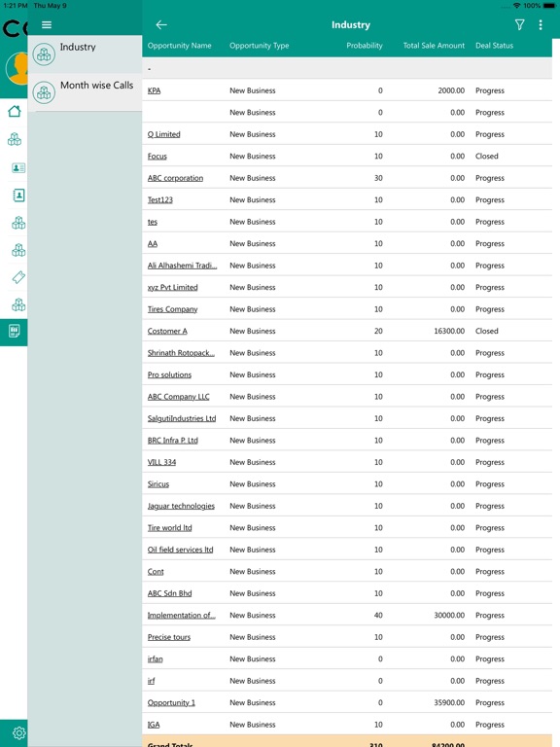Open the Costomer A opportunity
The height and width of the screenshot is (747, 560).
point(167,331)
